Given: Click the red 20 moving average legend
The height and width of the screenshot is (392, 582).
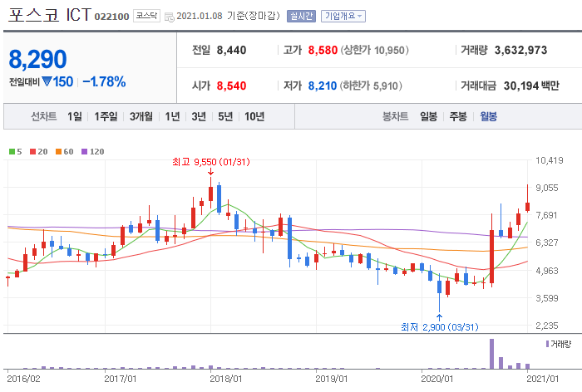Looking at the screenshot, I should [38, 151].
